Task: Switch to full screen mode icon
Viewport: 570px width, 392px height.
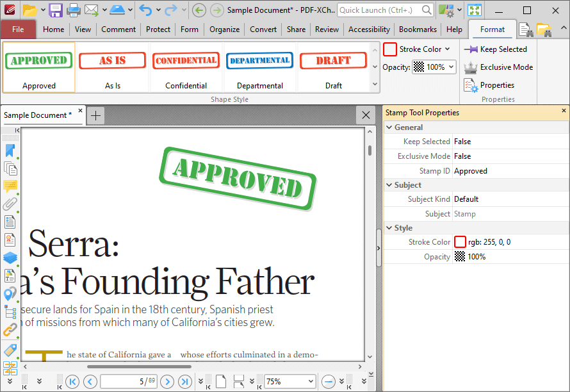Action: pyautogui.click(x=475, y=10)
